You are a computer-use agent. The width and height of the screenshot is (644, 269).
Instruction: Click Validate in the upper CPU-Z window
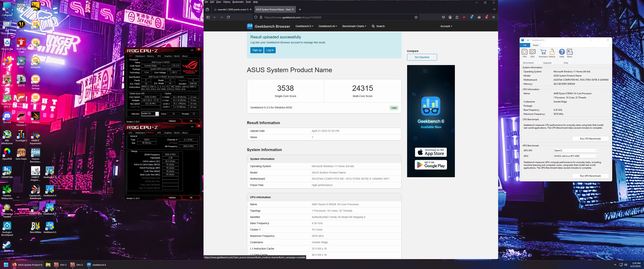click(172, 121)
